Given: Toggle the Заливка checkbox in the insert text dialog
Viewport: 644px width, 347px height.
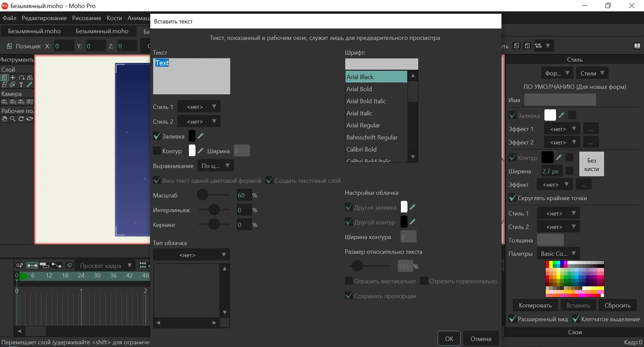Looking at the screenshot, I should pyautogui.click(x=157, y=136).
